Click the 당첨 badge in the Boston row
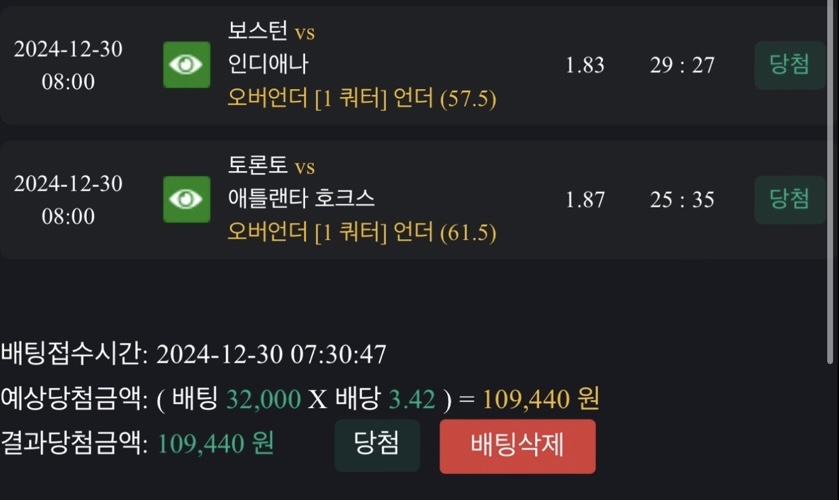 (789, 65)
